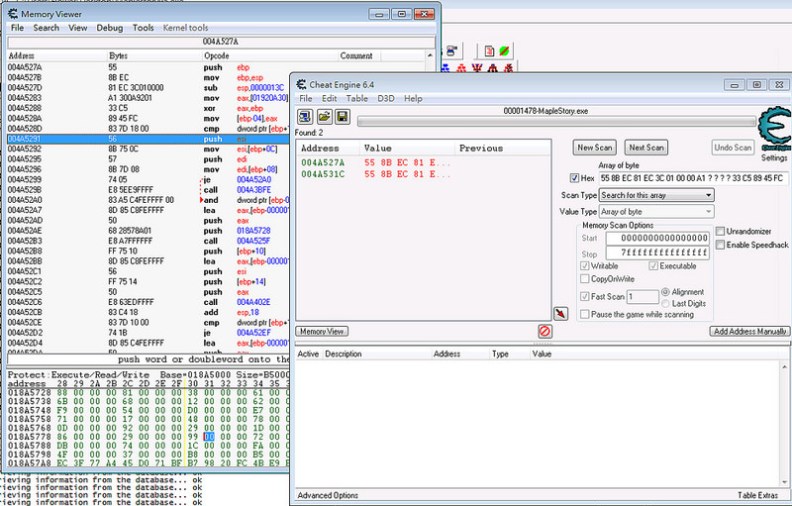The height and width of the screenshot is (506, 792).
Task: Click the blue network icon in background toolbar
Action: [446, 68]
